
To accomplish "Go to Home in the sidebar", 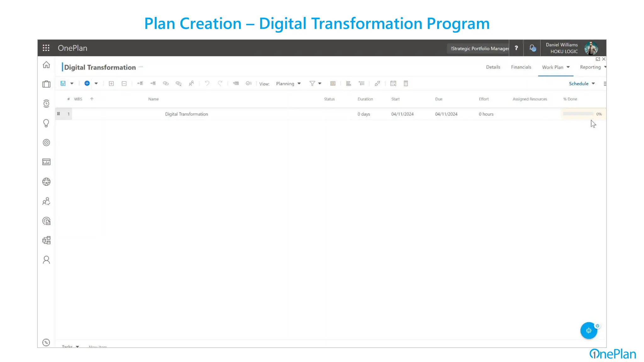I will pos(46,65).
